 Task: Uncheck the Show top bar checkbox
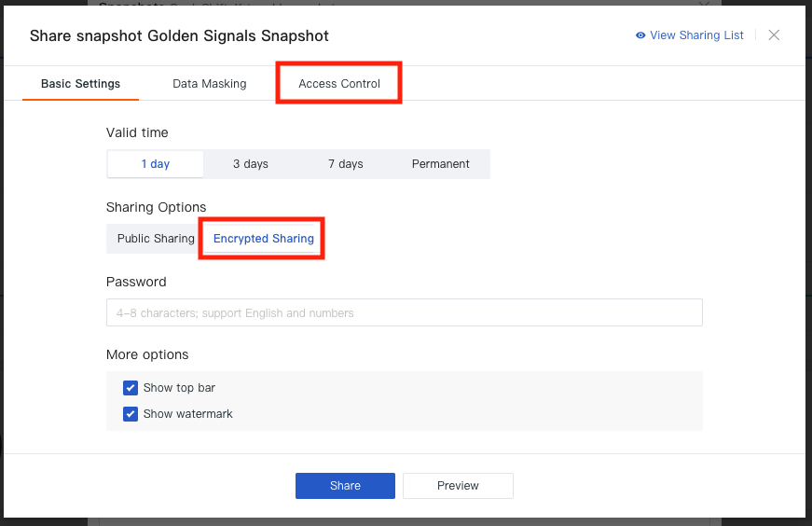[131, 388]
